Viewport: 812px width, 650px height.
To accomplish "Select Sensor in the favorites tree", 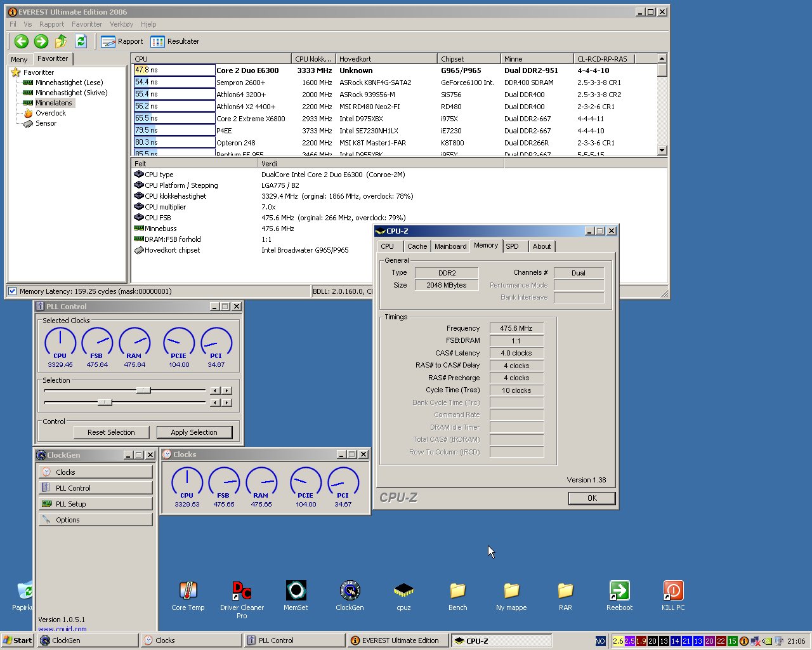I will point(46,123).
